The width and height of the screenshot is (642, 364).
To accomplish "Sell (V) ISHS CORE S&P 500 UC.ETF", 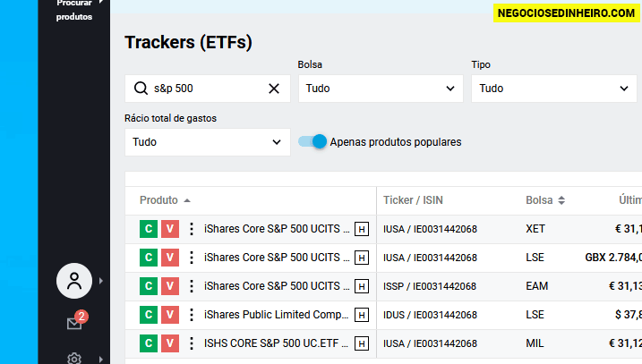I will click(x=170, y=343).
